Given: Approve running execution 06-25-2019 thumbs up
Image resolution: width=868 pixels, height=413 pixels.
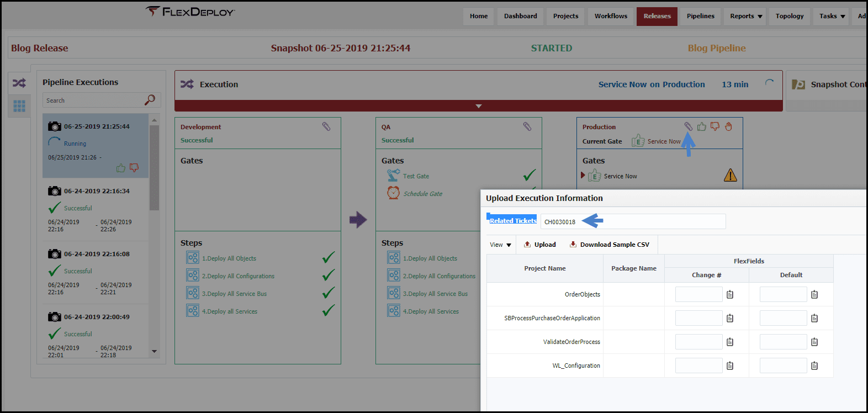Looking at the screenshot, I should click(x=121, y=168).
